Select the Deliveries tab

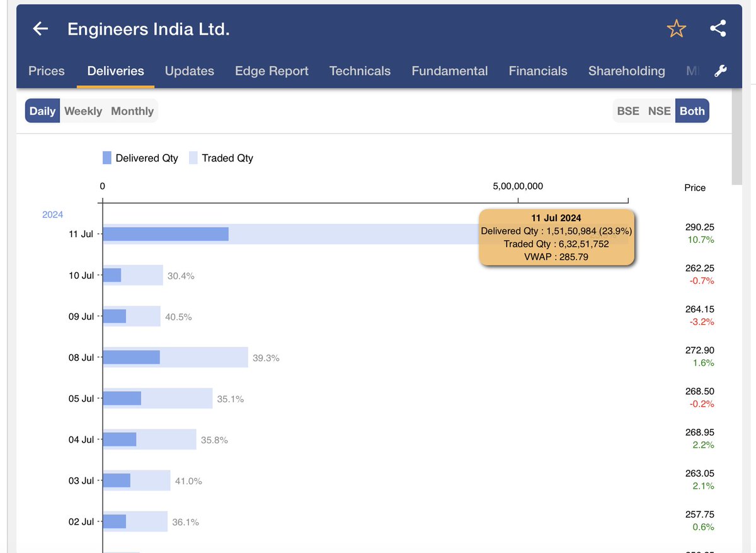(116, 71)
